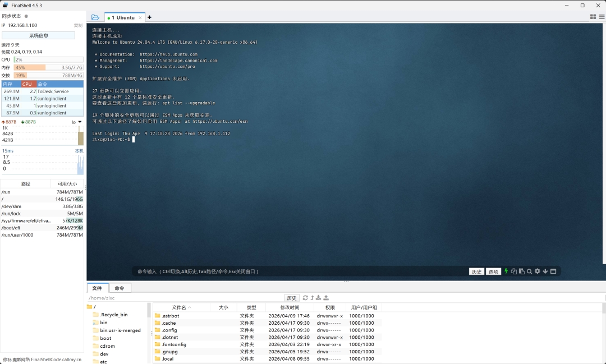The image size is (606, 364).
Task: Copy terminal text with copy icon
Action: point(514,271)
